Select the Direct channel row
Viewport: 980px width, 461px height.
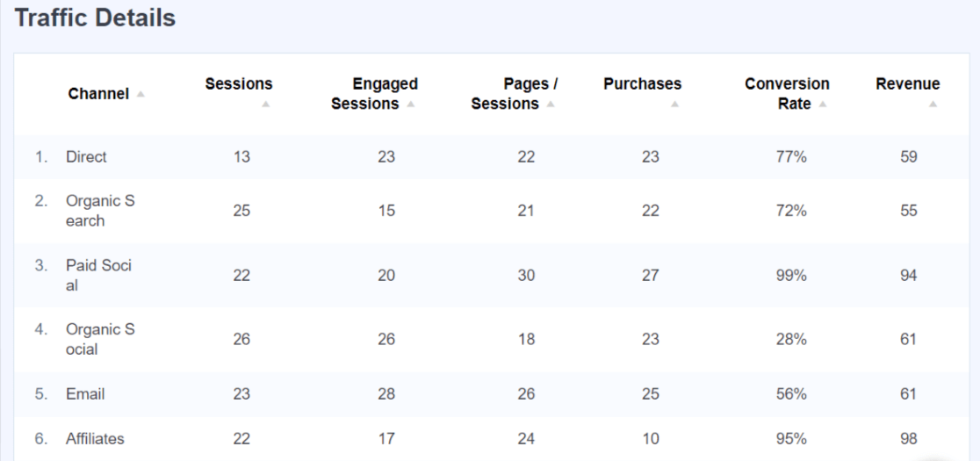coord(86,157)
